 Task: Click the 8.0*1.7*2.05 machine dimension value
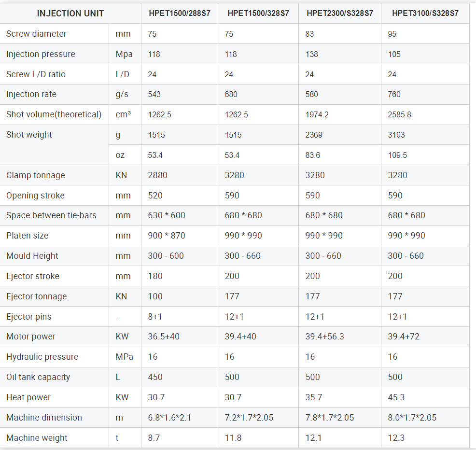click(x=412, y=418)
